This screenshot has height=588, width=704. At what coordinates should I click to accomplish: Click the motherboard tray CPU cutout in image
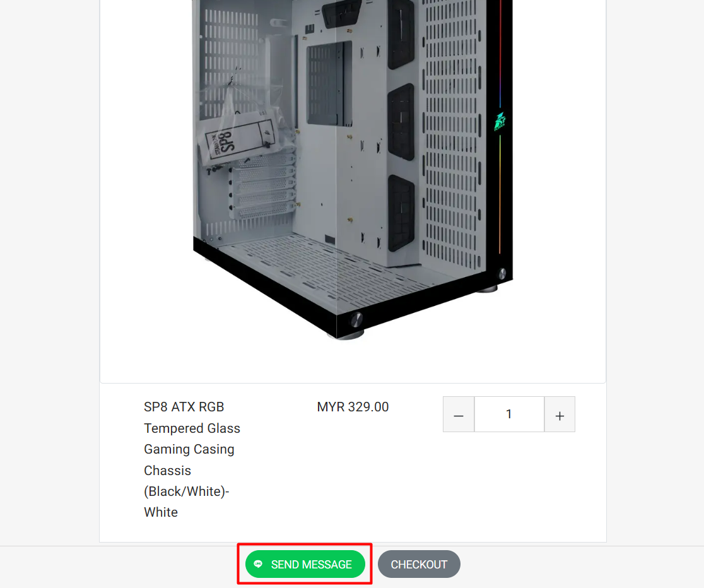[329, 84]
